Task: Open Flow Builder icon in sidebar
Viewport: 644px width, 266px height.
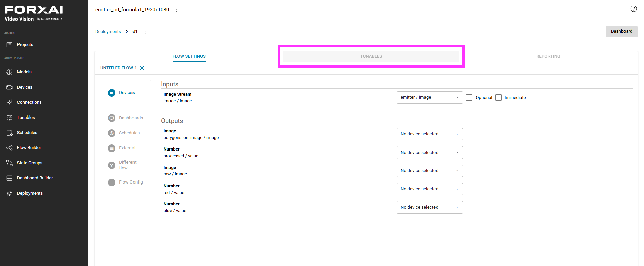Action: pos(9,148)
